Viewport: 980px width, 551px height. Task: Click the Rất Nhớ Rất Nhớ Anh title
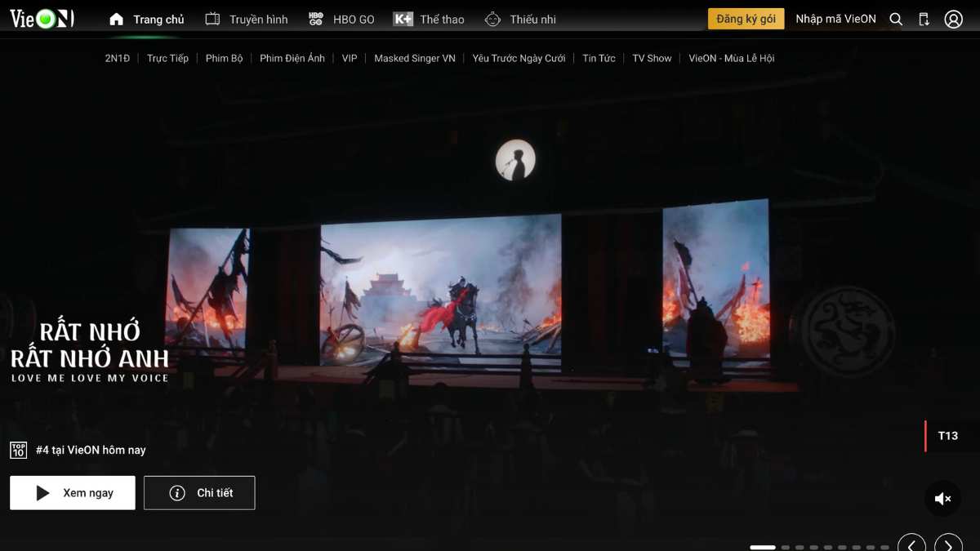tap(90, 351)
